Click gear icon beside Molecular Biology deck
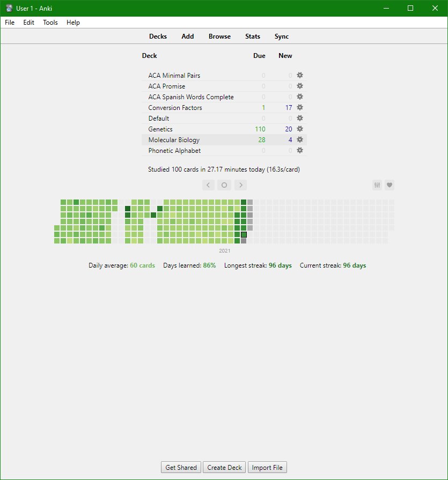This screenshot has height=480, width=448. click(300, 140)
